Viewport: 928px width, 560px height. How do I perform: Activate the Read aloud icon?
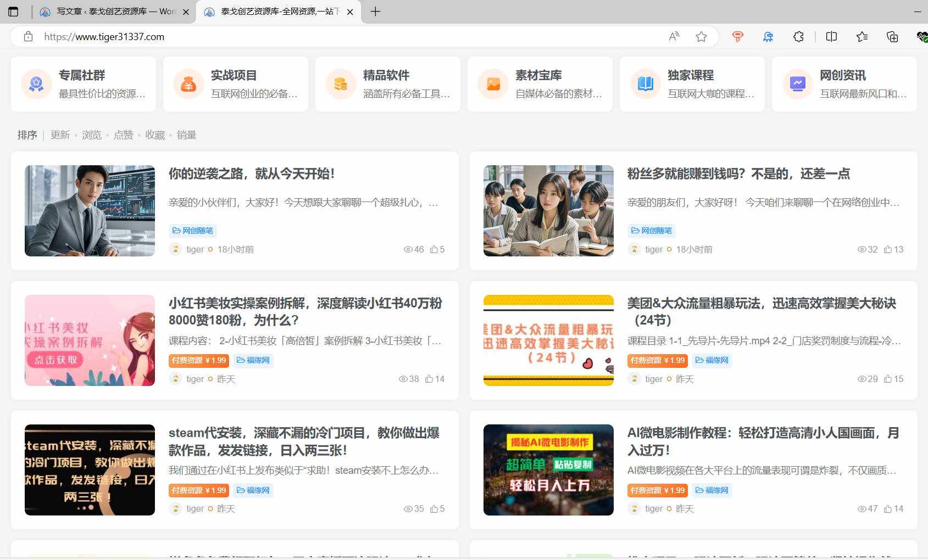tap(674, 37)
